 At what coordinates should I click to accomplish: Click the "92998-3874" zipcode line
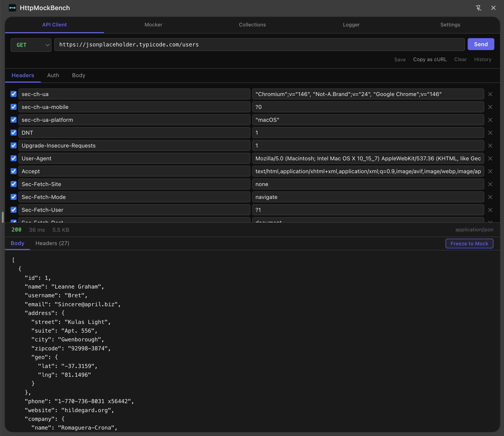point(71,348)
